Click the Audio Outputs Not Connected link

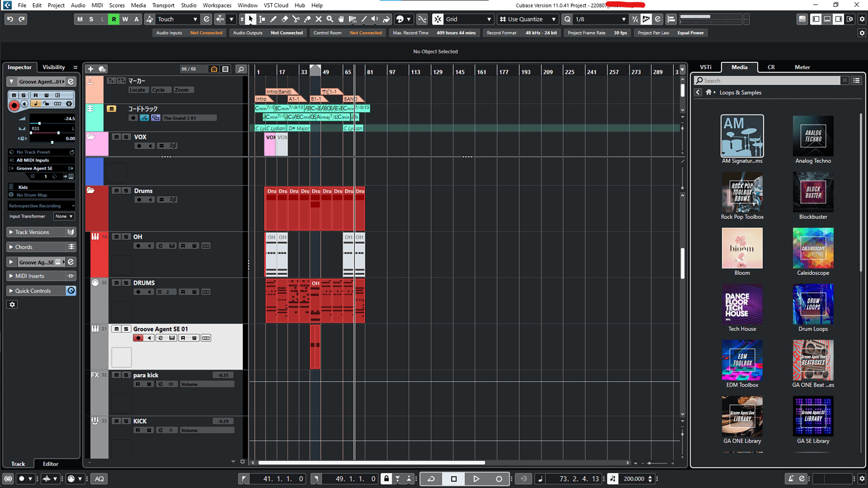287,32
